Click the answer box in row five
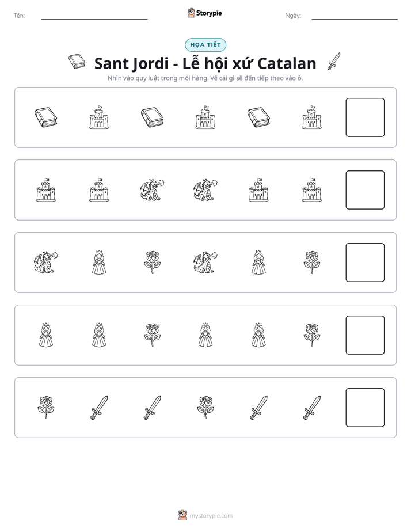Screen dimensions: 411x532 365,408
